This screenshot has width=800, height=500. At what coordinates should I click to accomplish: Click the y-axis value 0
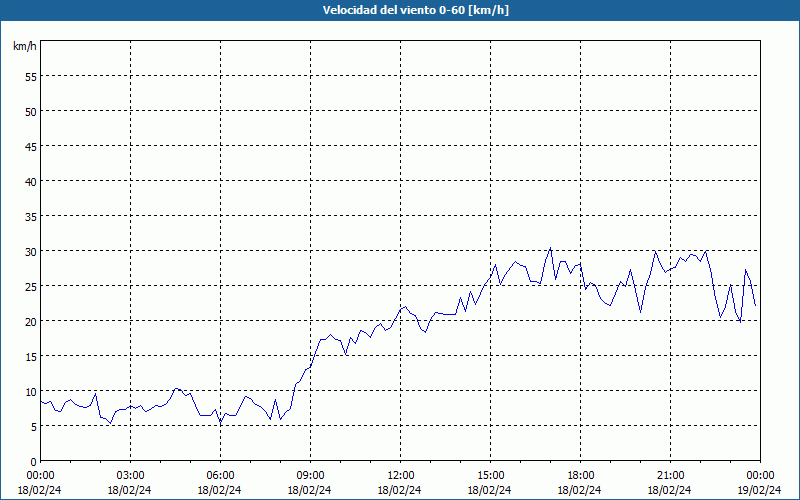pyautogui.click(x=34, y=462)
